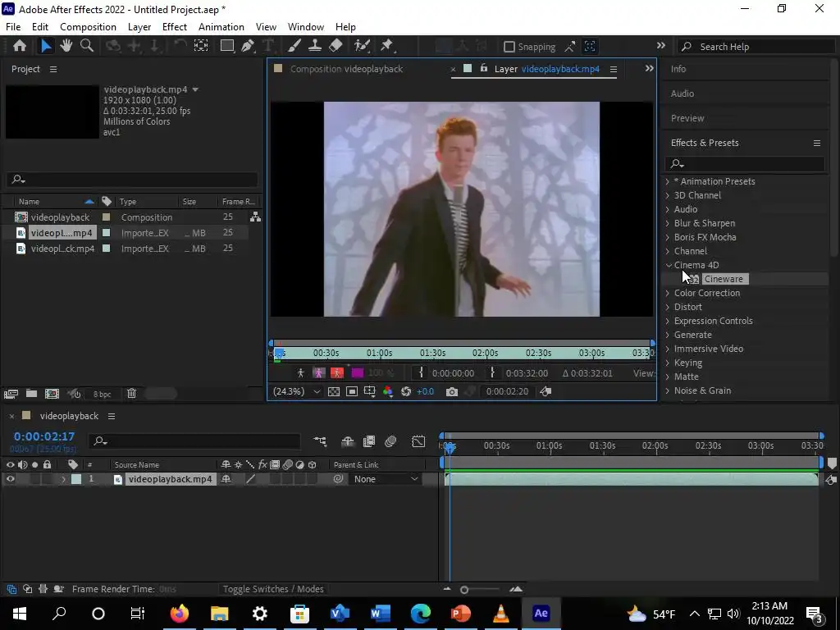Toggle shy layers hiding in timeline

[348, 441]
